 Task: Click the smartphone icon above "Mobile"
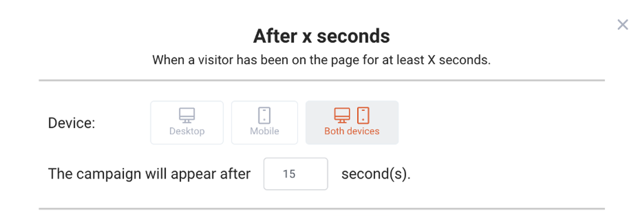coord(264,116)
